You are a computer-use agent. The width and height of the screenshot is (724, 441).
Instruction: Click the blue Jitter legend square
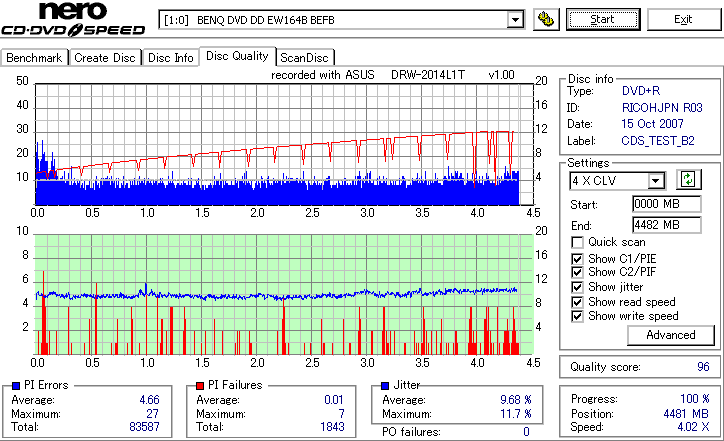click(385, 385)
